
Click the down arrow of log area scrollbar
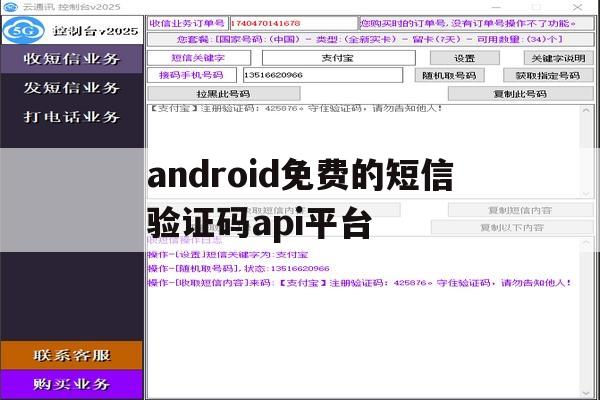coord(586,393)
